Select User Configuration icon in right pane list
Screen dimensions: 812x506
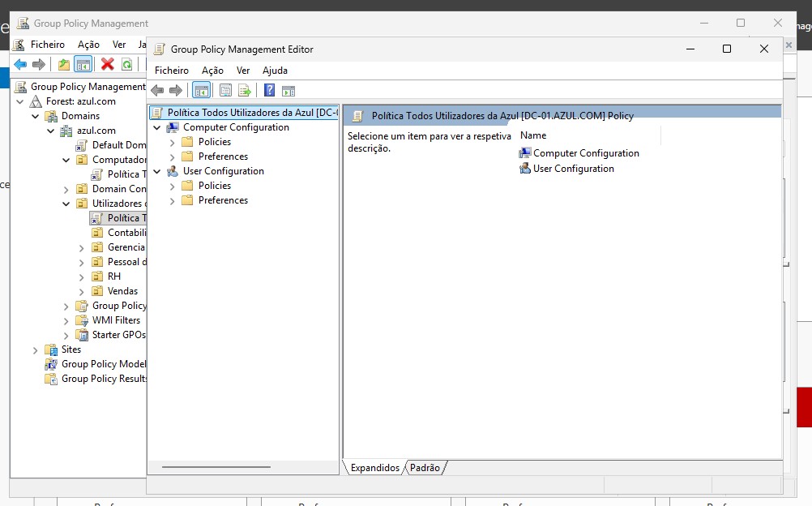525,169
